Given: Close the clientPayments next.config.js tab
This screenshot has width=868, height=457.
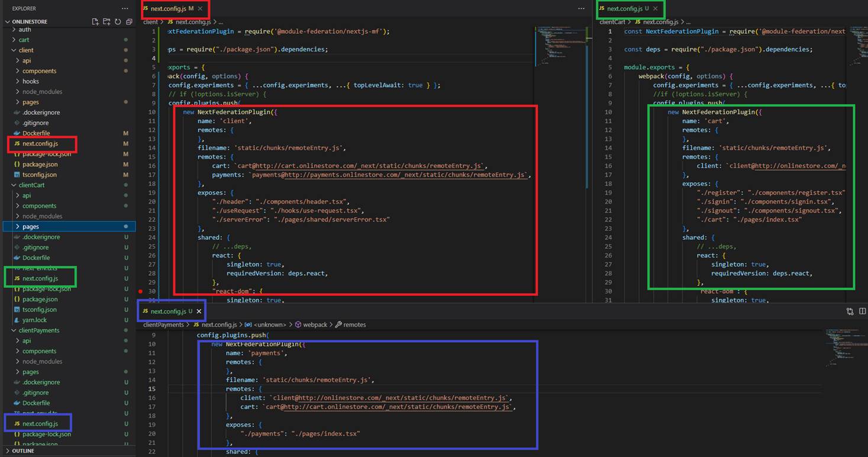Looking at the screenshot, I should pyautogui.click(x=199, y=311).
